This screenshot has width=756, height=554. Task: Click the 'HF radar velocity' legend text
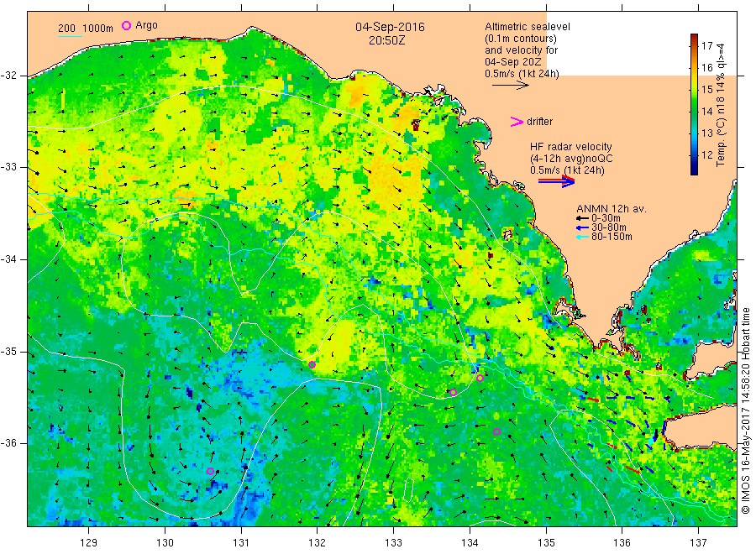coord(571,146)
